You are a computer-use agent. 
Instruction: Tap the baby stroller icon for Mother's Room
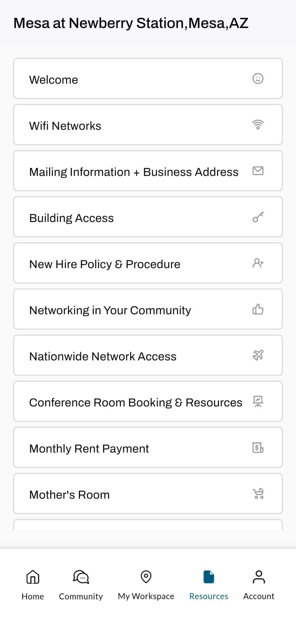[x=258, y=494]
